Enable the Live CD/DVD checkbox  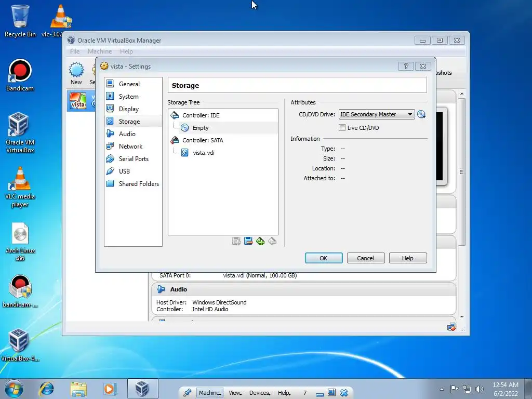(342, 128)
